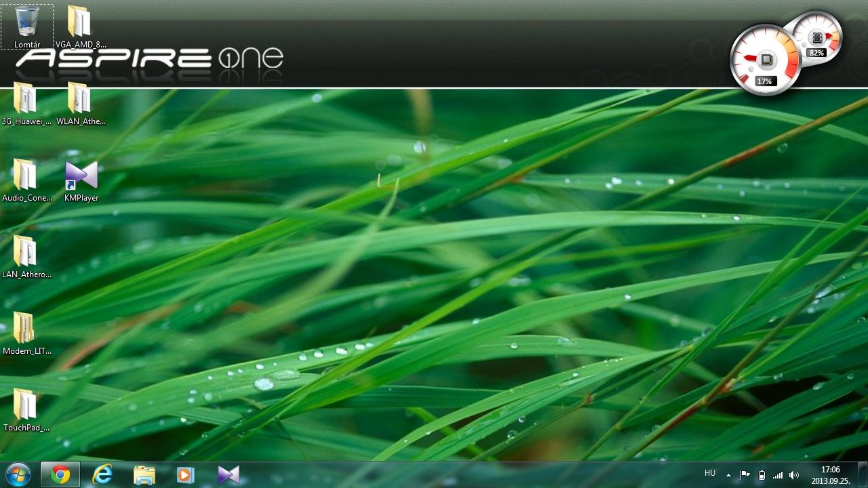Select the KMPlayer desktop shortcut
868x488 pixels.
click(81, 180)
